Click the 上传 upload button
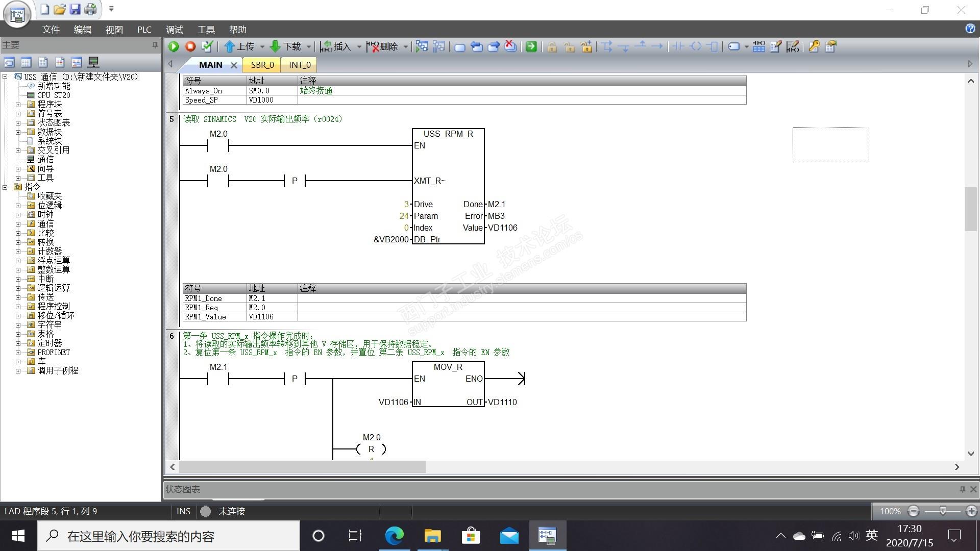Screen dimensions: 980x551 [x=239, y=46]
